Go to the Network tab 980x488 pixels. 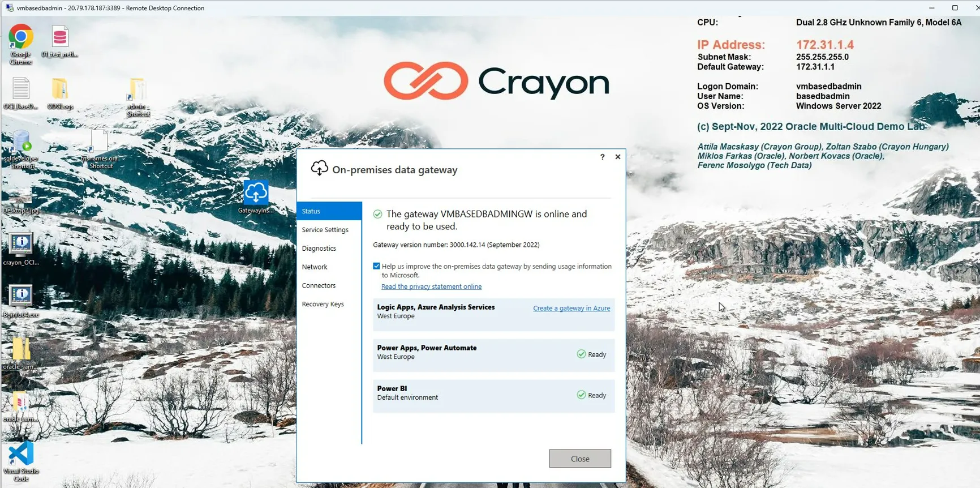[329, 267]
